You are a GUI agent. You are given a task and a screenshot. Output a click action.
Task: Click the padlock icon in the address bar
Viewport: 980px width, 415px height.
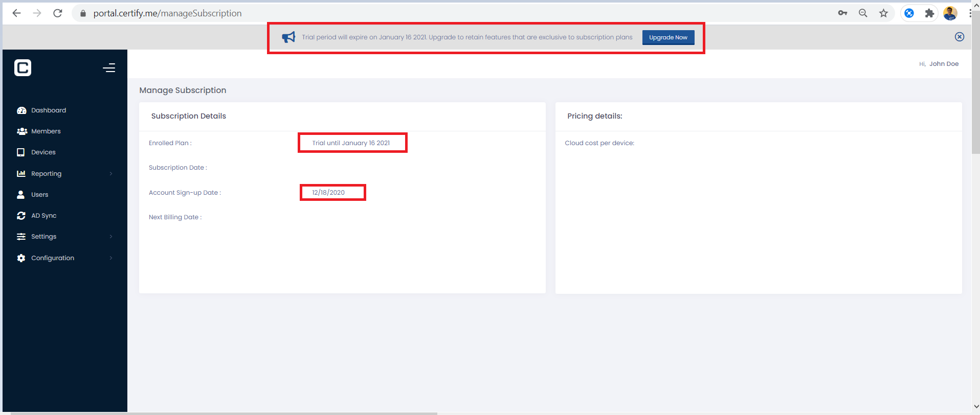[83, 13]
